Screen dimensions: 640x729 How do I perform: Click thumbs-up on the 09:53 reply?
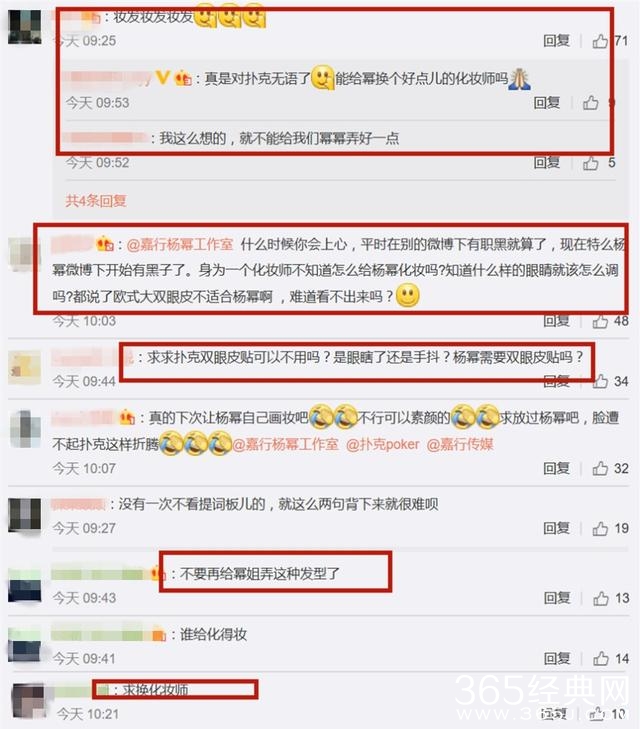591,102
